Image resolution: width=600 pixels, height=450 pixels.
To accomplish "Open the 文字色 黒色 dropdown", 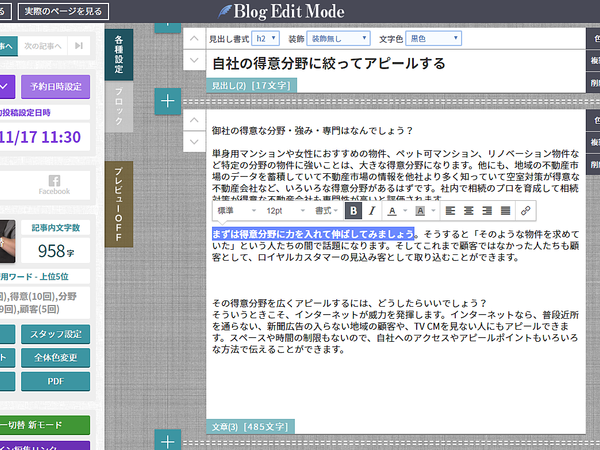I will 433,39.
